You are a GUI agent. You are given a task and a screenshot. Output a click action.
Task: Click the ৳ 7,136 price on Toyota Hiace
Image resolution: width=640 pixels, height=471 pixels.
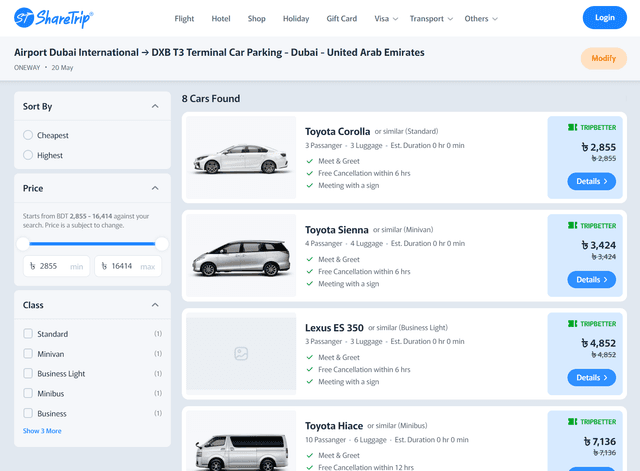pos(600,442)
